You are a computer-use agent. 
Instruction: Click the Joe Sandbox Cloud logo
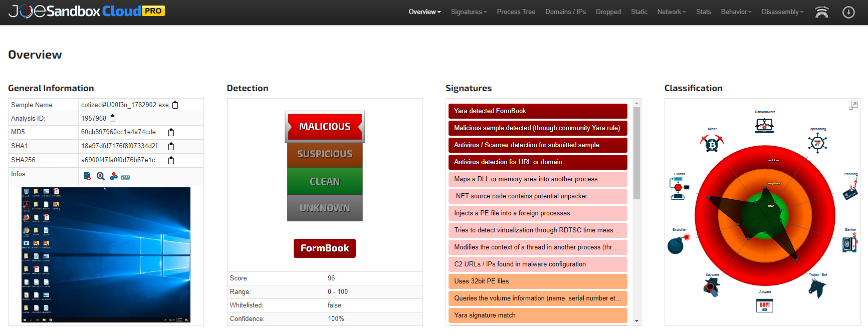pos(86,11)
